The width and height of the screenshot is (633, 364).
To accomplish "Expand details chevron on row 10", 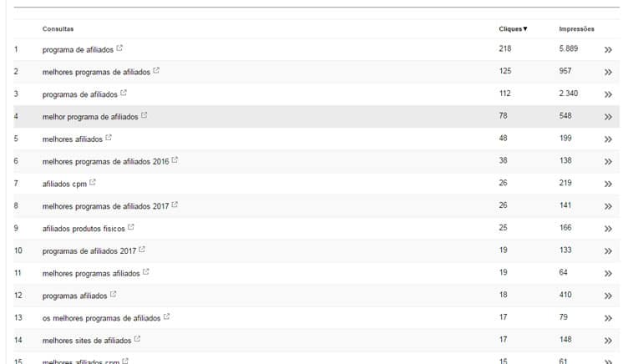I will coord(608,251).
